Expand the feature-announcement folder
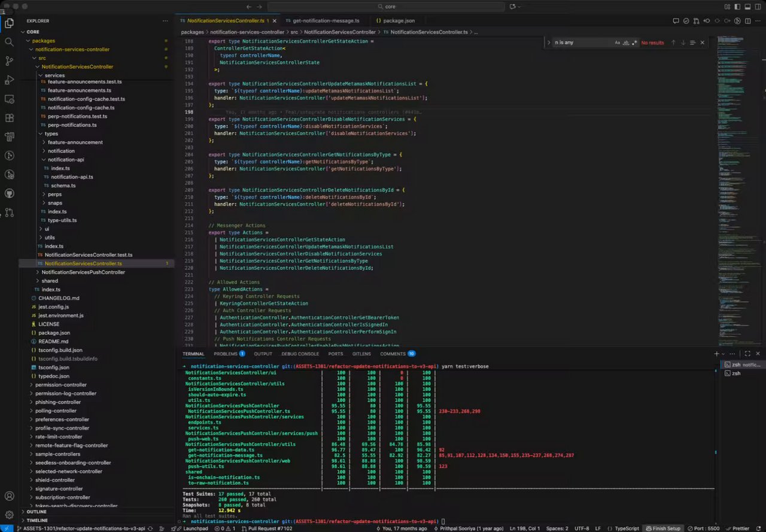Screen dimensions: 766x532 [75, 142]
